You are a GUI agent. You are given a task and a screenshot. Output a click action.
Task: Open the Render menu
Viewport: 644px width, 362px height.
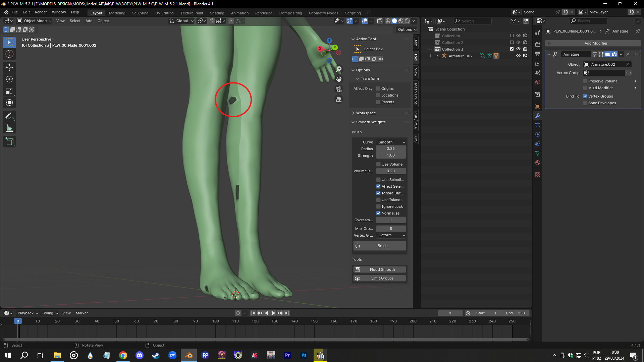(x=41, y=12)
